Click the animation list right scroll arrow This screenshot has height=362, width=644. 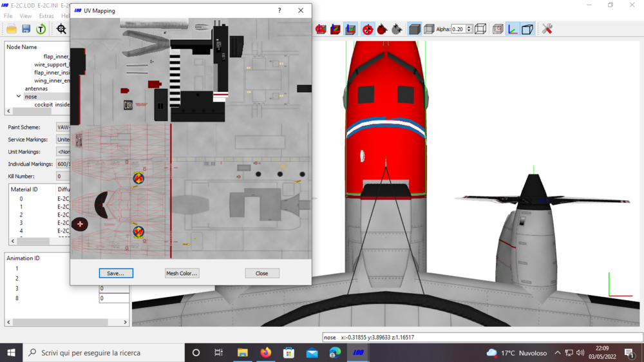(x=126, y=322)
